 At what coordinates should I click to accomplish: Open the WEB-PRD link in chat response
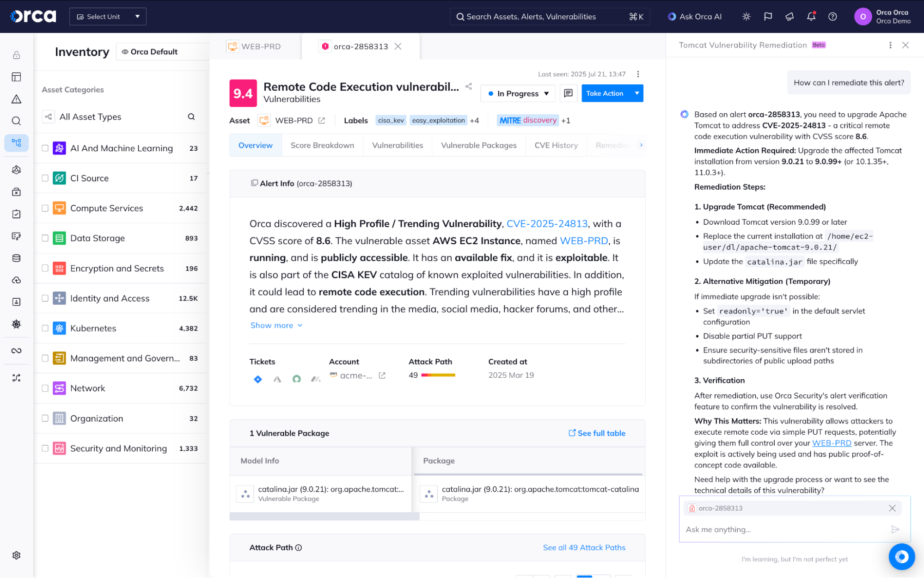tap(832, 443)
